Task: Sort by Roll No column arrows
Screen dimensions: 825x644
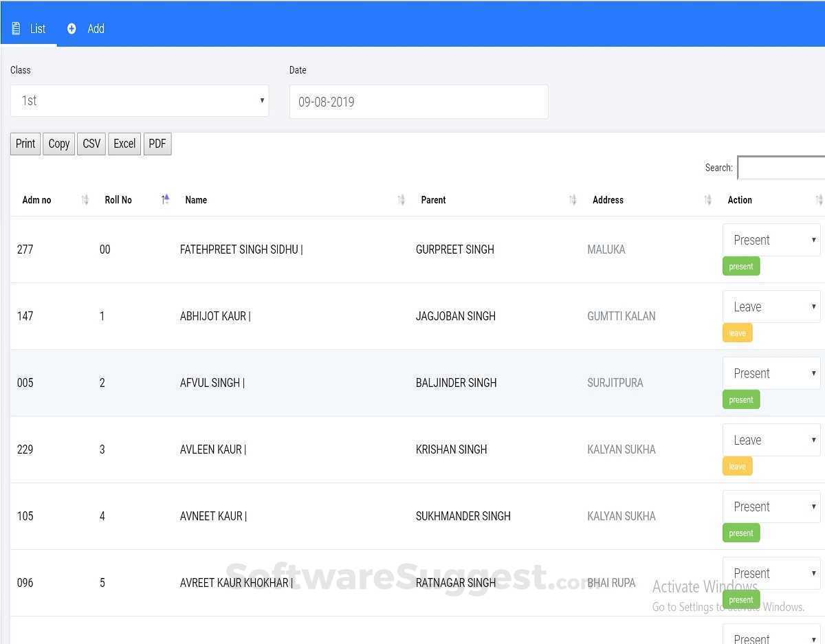Action: tap(165, 199)
